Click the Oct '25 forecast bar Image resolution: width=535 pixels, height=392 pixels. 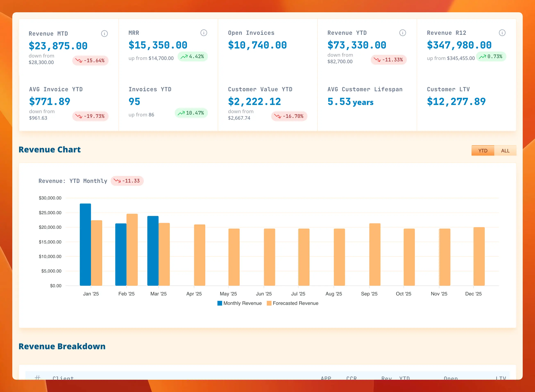tap(409, 257)
